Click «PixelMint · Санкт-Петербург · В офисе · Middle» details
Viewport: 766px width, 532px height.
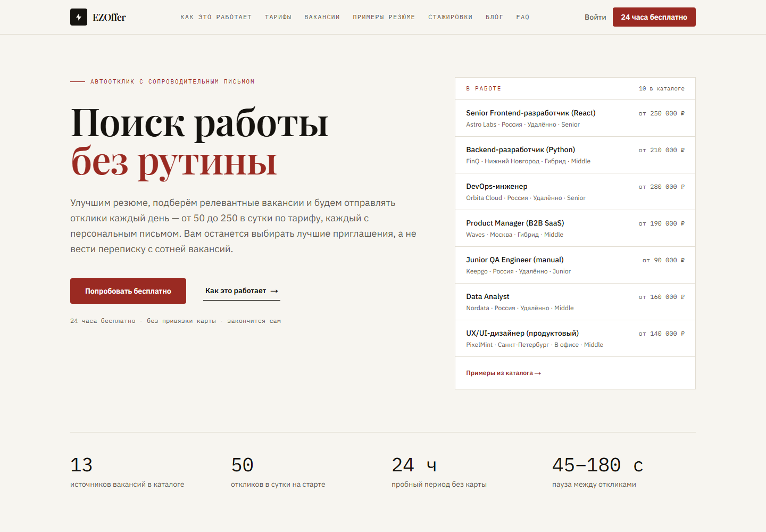coord(535,345)
